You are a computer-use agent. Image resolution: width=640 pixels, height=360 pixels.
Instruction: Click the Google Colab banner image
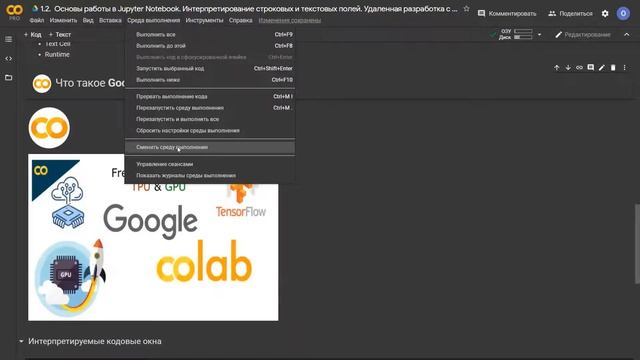(153, 237)
